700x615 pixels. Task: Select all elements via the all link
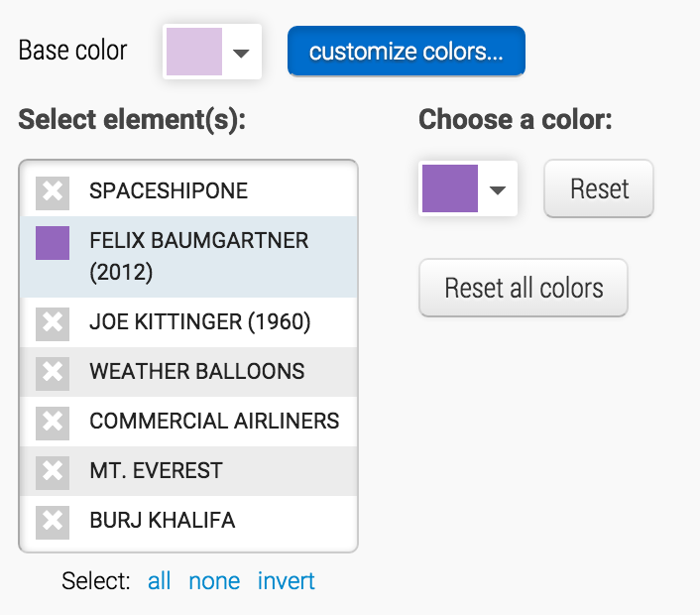[x=159, y=581]
